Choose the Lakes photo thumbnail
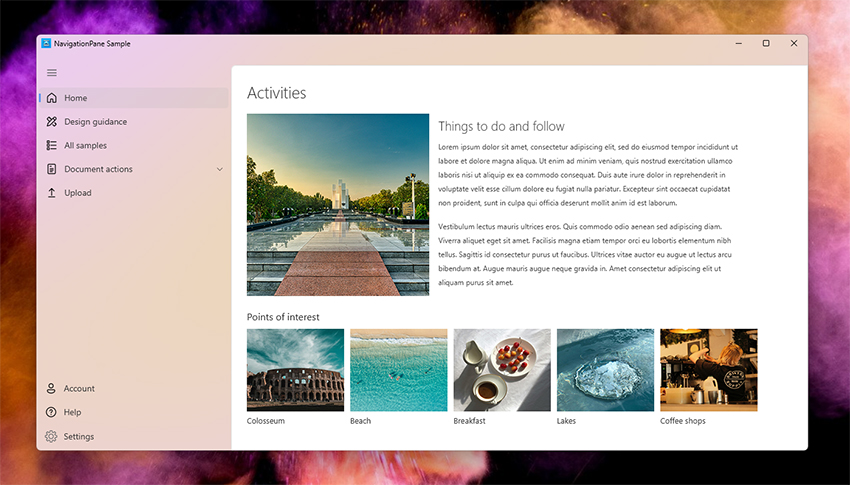This screenshot has width=850, height=485. click(x=605, y=370)
